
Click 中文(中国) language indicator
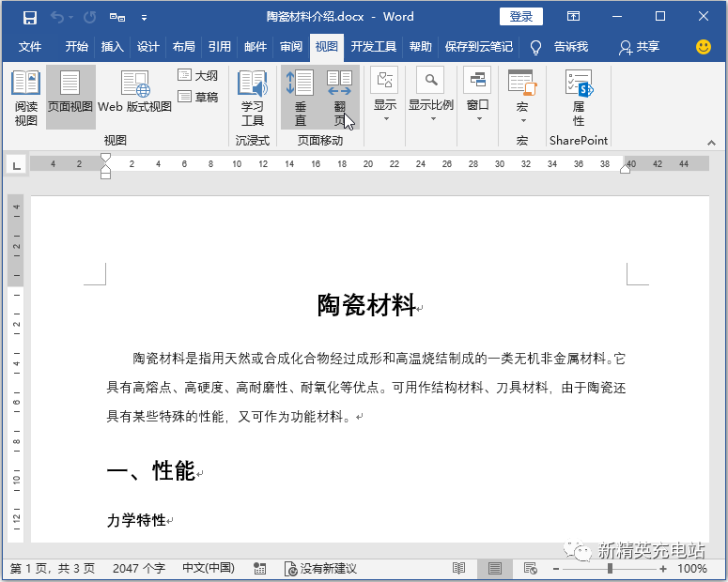click(x=208, y=568)
